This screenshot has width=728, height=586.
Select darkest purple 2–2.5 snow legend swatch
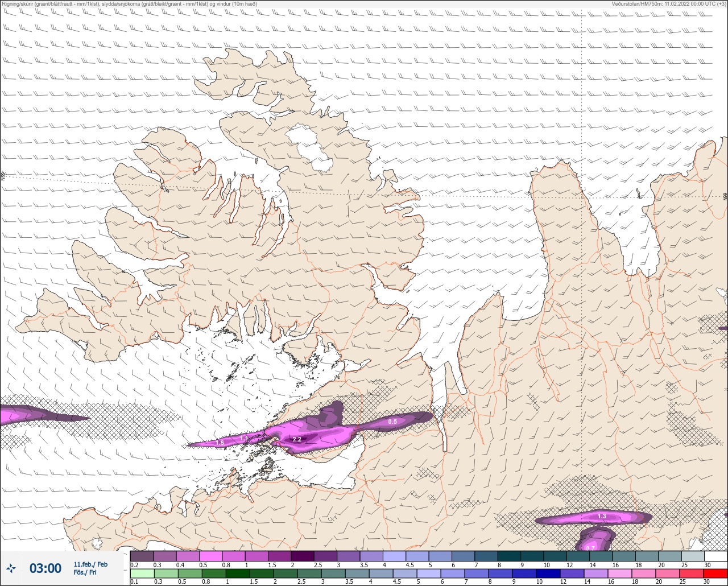303,556
